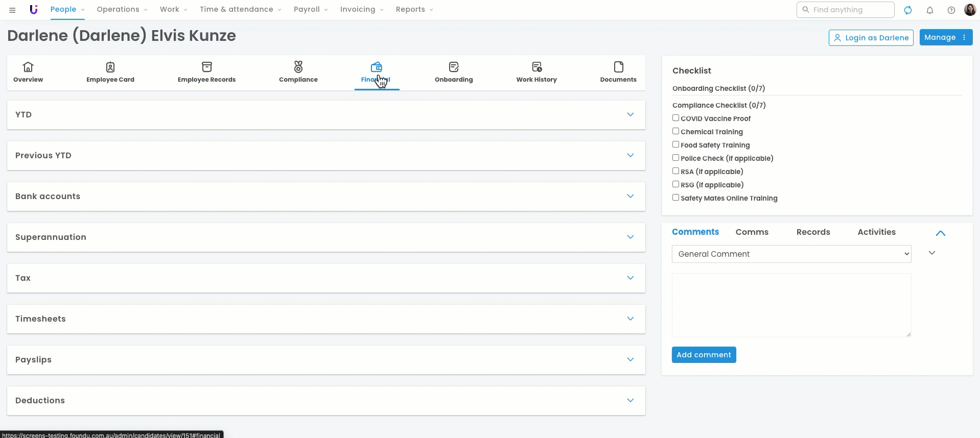Click the Add comment button
This screenshot has width=980, height=438.
coord(704,355)
